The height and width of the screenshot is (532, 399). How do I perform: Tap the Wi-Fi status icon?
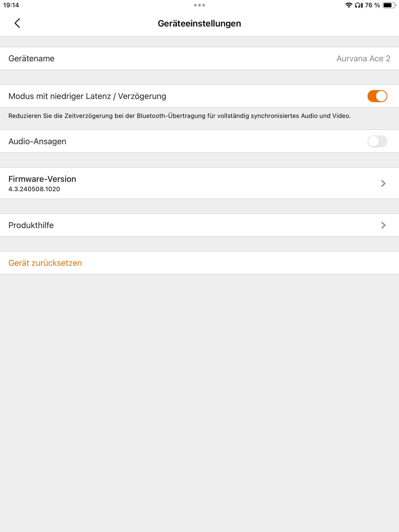pyautogui.click(x=349, y=5)
